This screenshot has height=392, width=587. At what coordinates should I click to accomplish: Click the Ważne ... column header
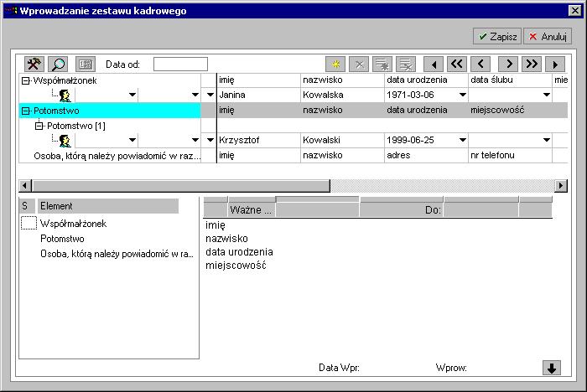[252, 210]
